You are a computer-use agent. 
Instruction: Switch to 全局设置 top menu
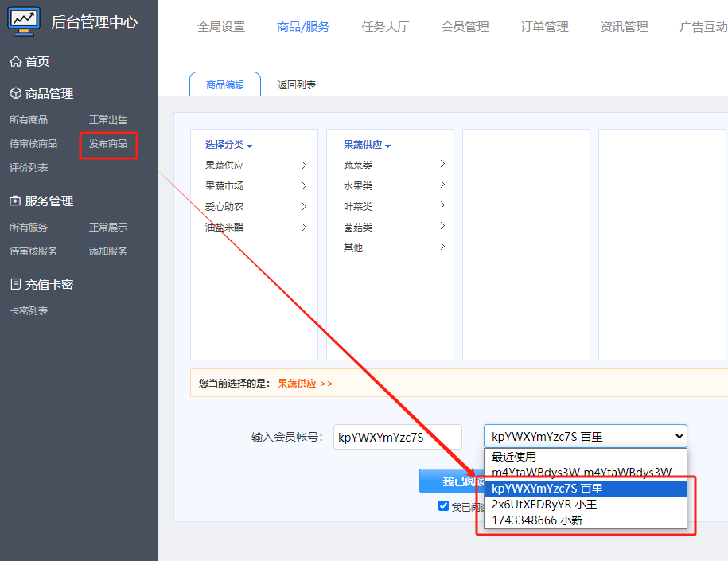221,27
